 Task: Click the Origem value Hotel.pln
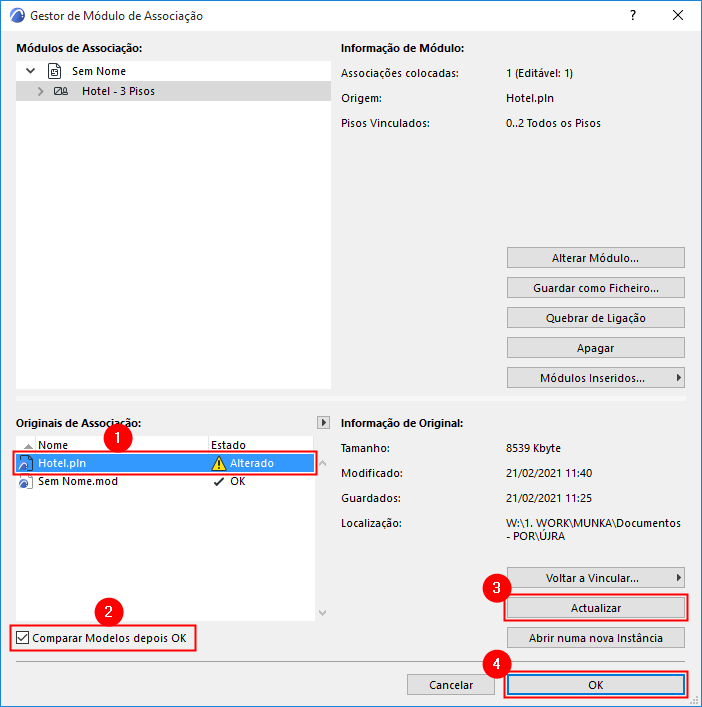(x=530, y=98)
